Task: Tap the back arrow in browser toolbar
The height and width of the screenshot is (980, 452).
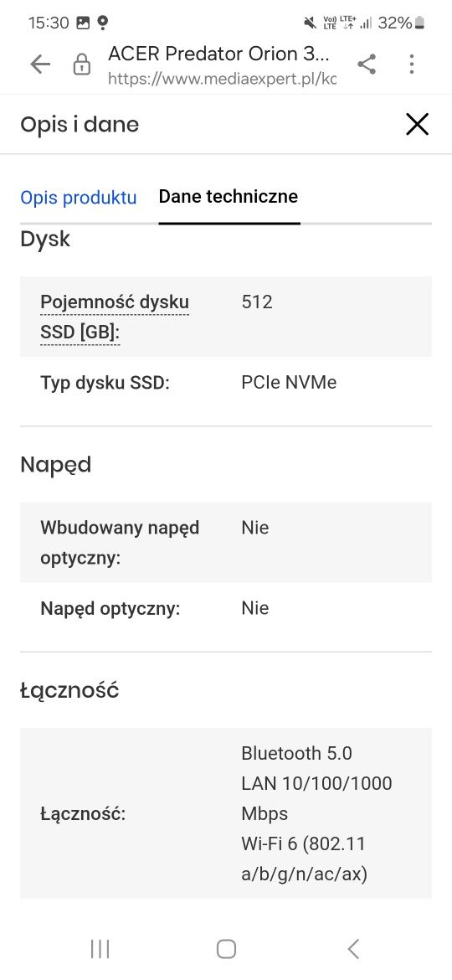Action: (x=40, y=64)
